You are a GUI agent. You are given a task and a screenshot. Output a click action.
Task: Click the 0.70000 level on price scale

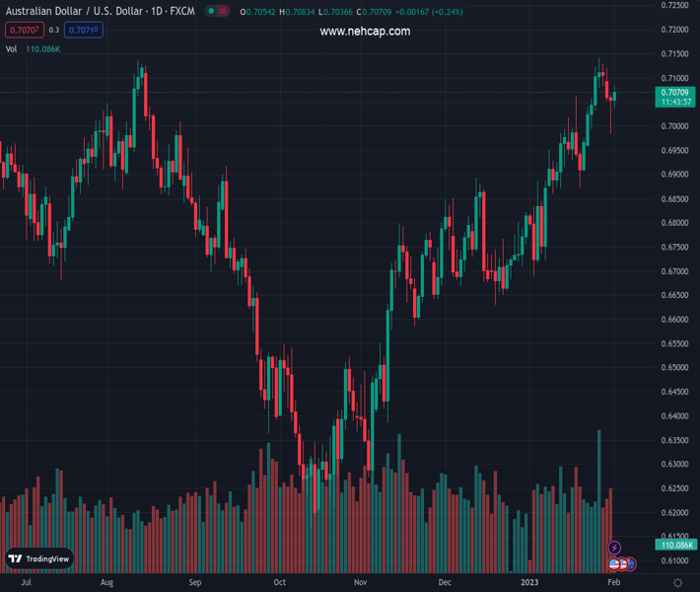(675, 126)
